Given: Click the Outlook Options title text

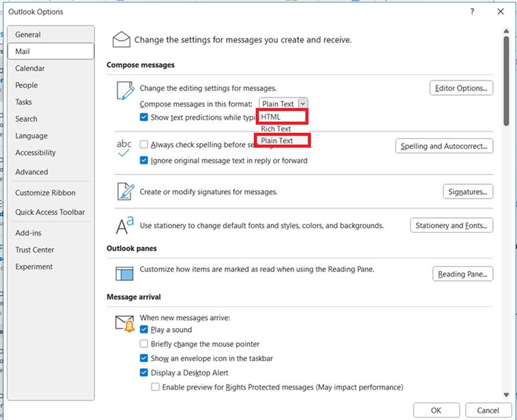Looking at the screenshot, I should (36, 12).
